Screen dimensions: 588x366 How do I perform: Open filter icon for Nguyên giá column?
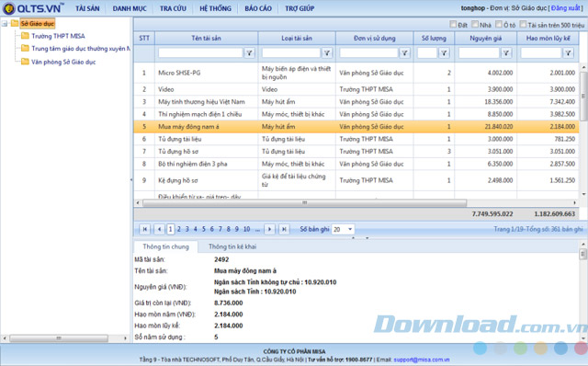pos(506,53)
